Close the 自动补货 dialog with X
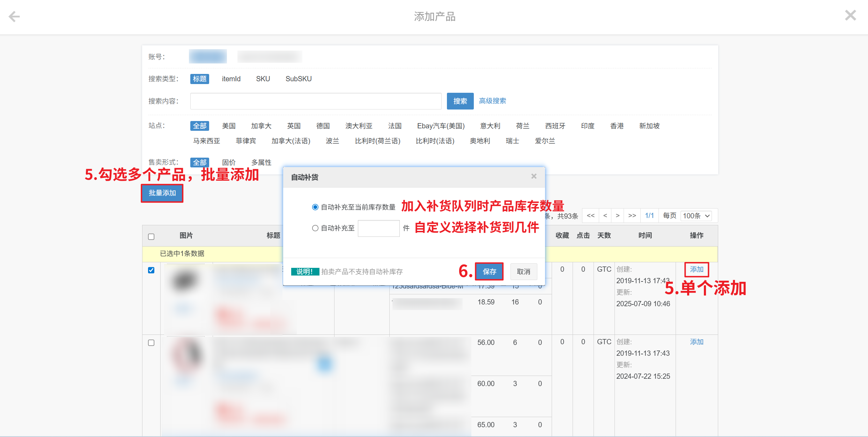 534,176
